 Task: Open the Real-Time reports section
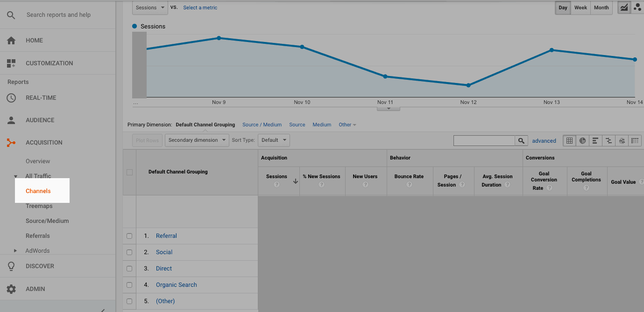click(x=40, y=97)
